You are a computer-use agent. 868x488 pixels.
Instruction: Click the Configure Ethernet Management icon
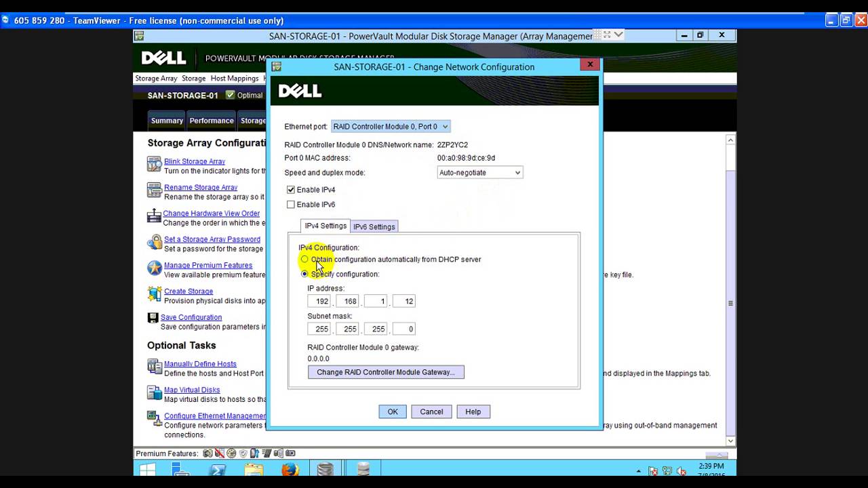click(154, 418)
